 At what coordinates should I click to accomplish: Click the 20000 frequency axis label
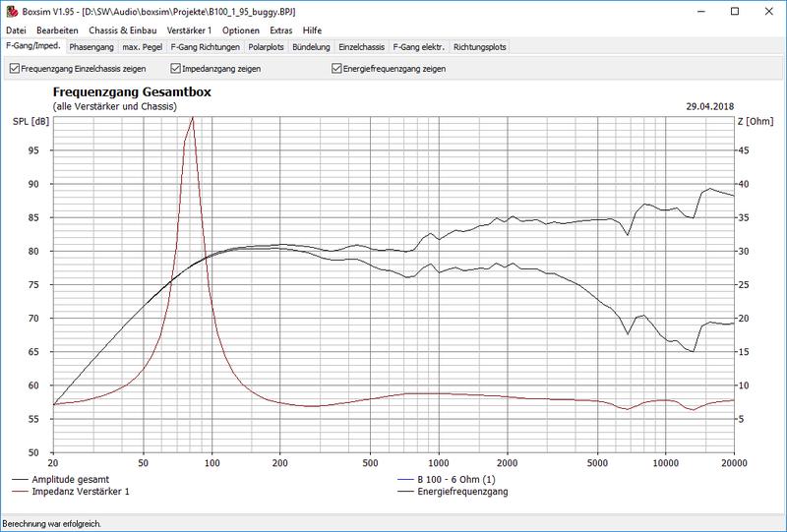point(734,463)
